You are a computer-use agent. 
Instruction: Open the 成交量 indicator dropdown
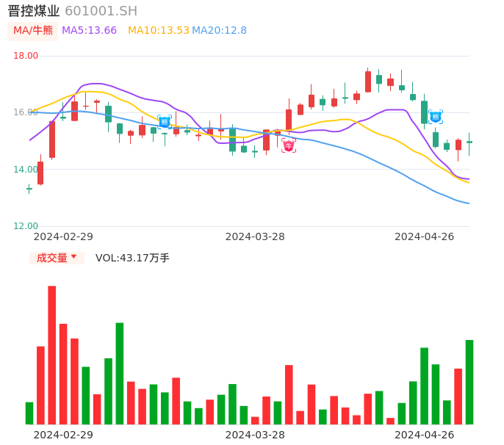pos(57,258)
